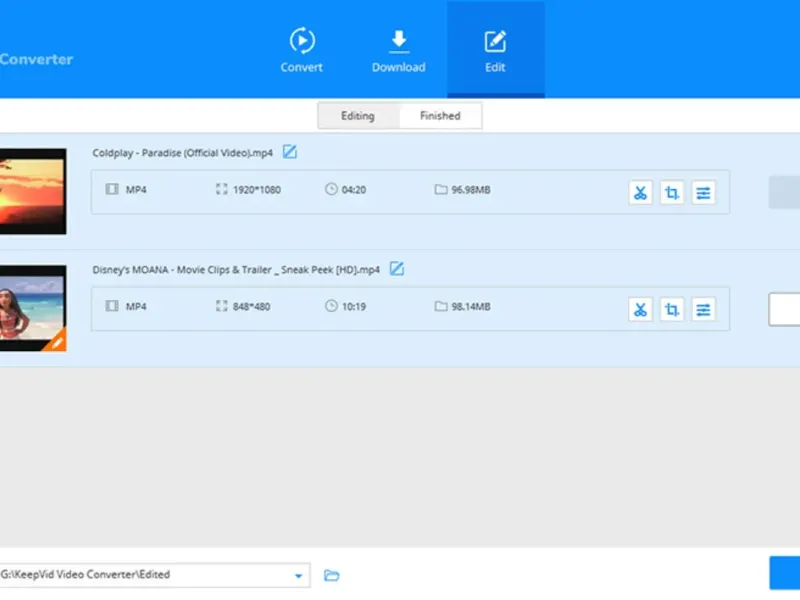800x600 pixels.
Task: Click the blue button at bottom right
Action: 785,573
